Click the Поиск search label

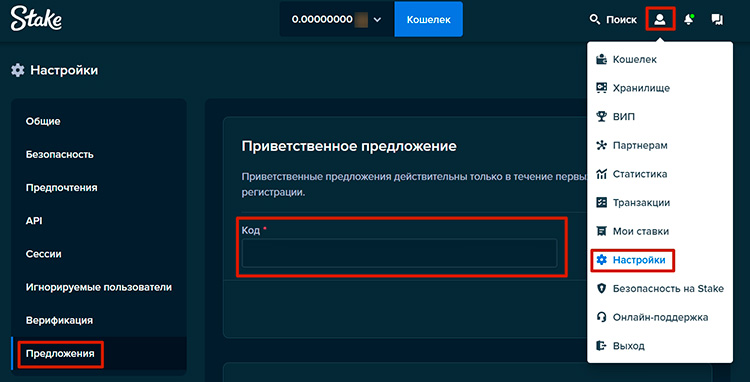pyautogui.click(x=621, y=20)
